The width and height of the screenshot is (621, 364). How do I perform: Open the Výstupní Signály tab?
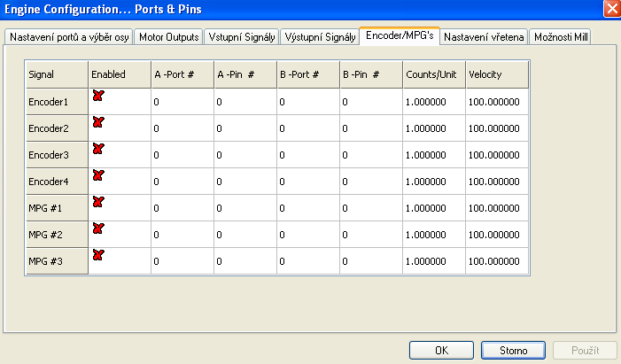click(x=320, y=37)
